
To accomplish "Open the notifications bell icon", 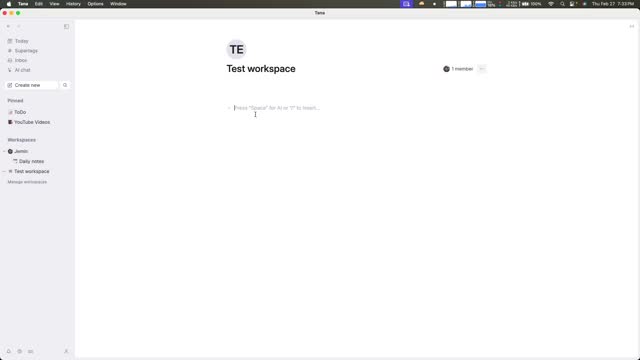I will (x=9, y=351).
